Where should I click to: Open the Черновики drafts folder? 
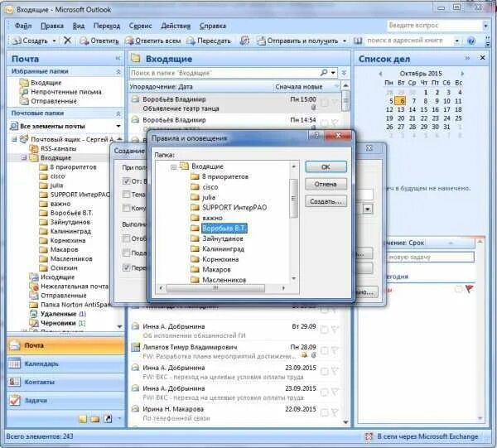[58, 323]
